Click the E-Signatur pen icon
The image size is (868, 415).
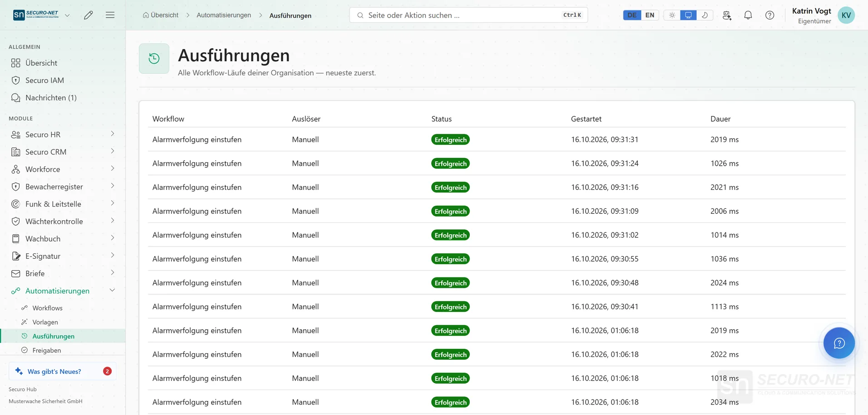16,256
